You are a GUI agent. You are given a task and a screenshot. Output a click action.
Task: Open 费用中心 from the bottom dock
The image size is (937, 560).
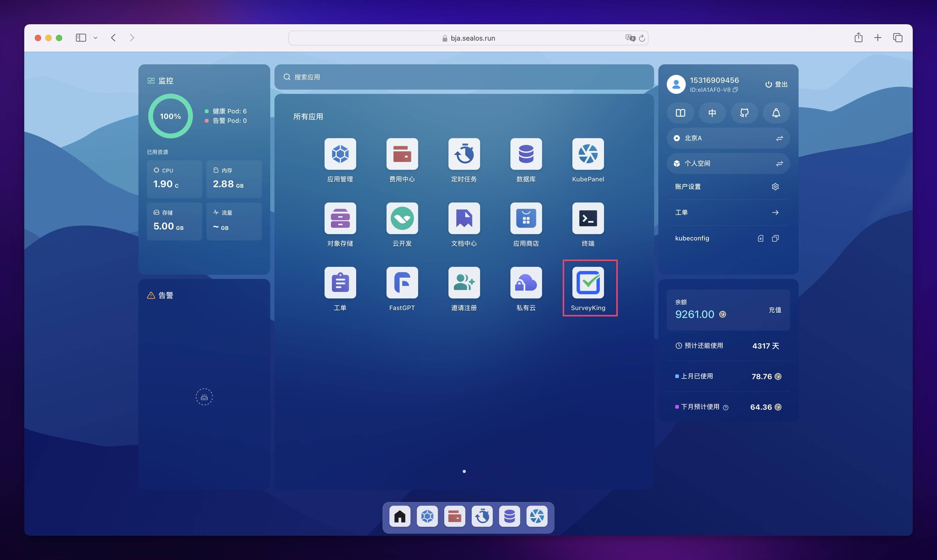tap(454, 516)
